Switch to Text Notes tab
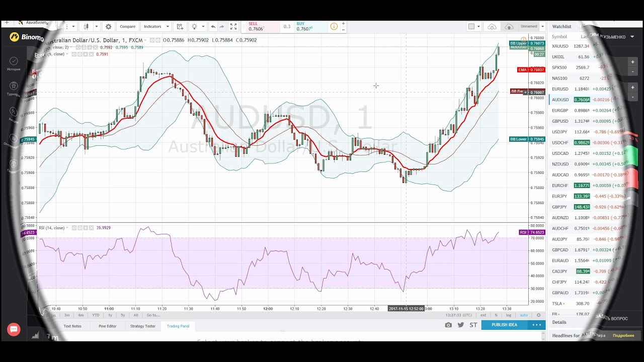This screenshot has height=362, width=644. pos(72,326)
